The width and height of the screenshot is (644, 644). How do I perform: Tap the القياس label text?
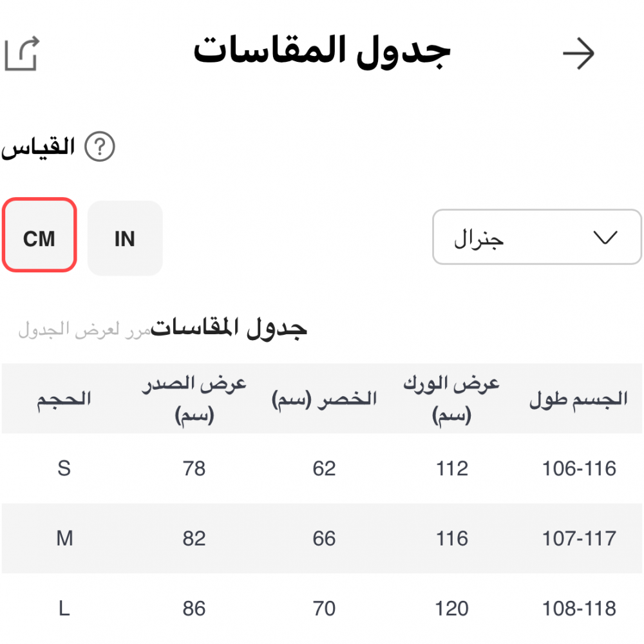point(39,147)
